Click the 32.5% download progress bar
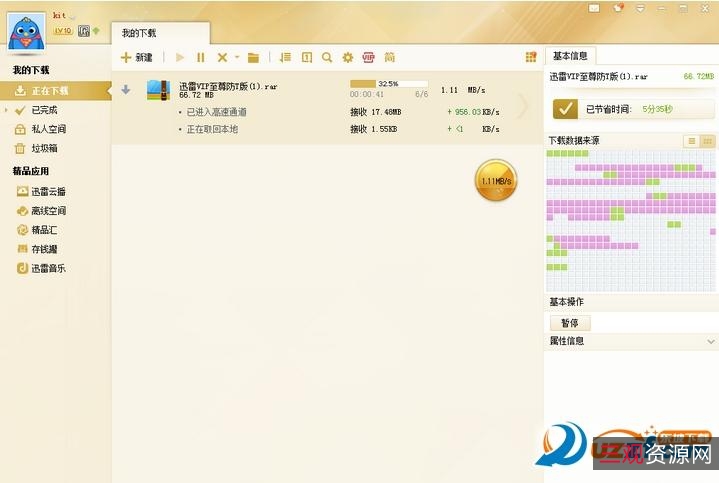Screen dimensions: 719x483 coord(389,83)
